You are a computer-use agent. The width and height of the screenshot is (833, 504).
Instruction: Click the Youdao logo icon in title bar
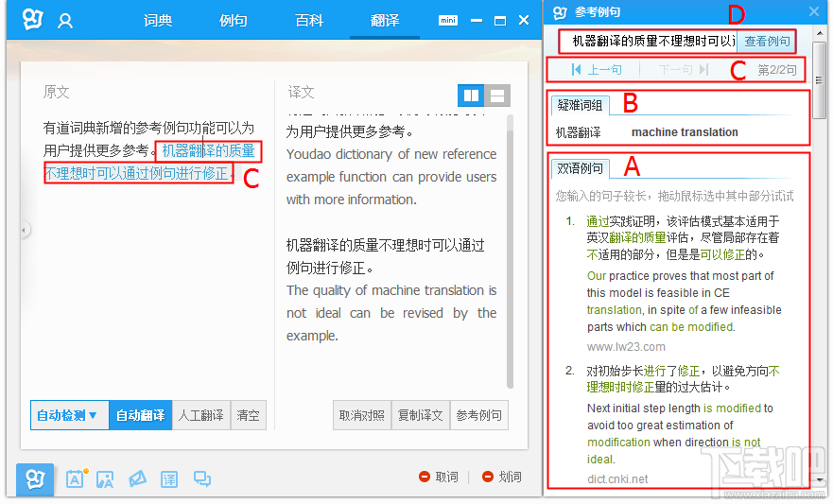tap(32, 20)
